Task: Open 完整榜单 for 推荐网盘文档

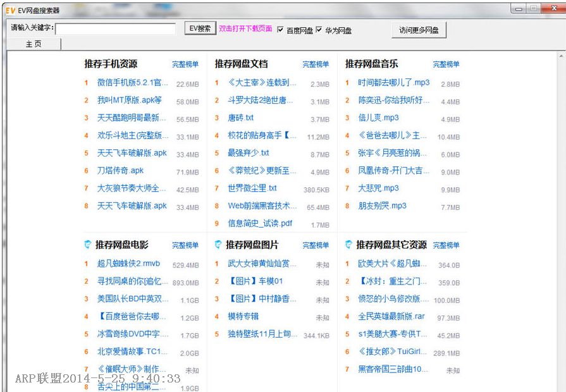Action: [x=316, y=64]
